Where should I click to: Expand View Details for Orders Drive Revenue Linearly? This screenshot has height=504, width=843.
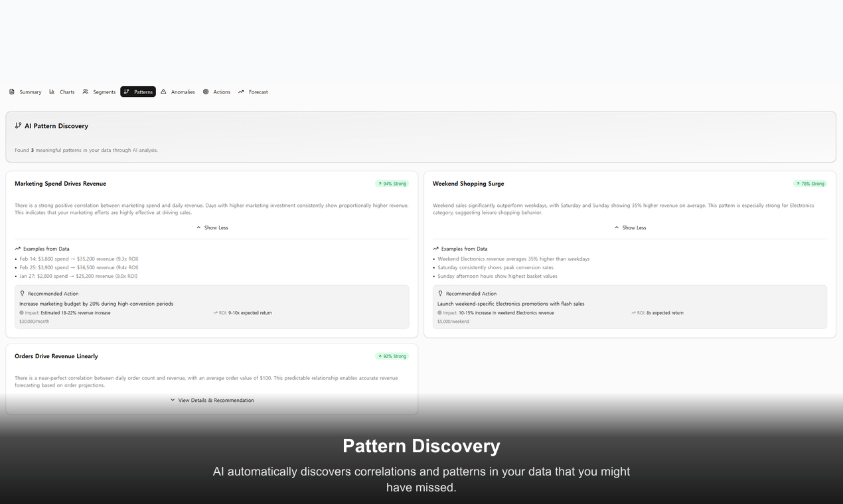tap(212, 400)
